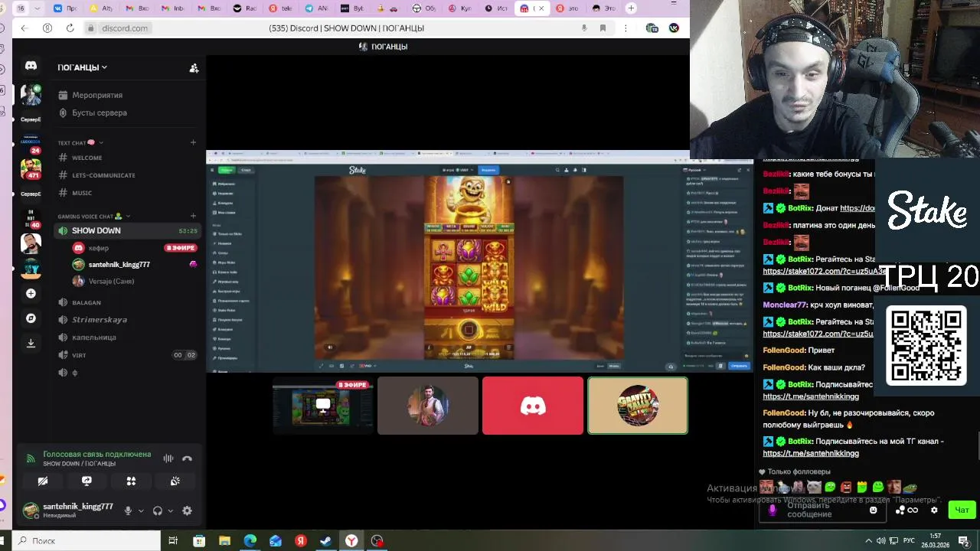The width and height of the screenshot is (980, 551).
Task: Click the Windows taskbar search box
Action: tap(86, 541)
